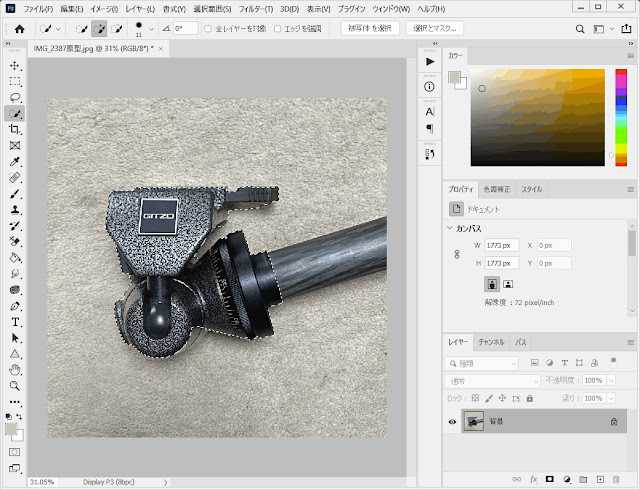Open the properties panel options menu

(x=631, y=189)
